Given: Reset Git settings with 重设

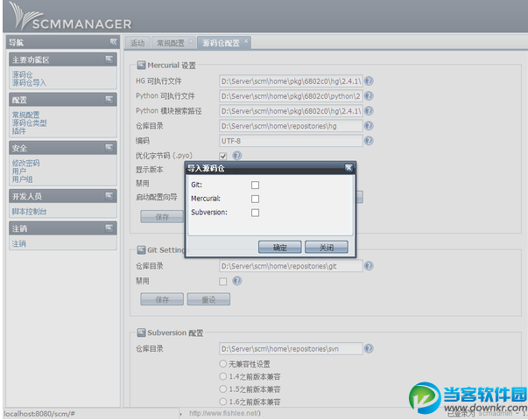Looking at the screenshot, I should (208, 299).
